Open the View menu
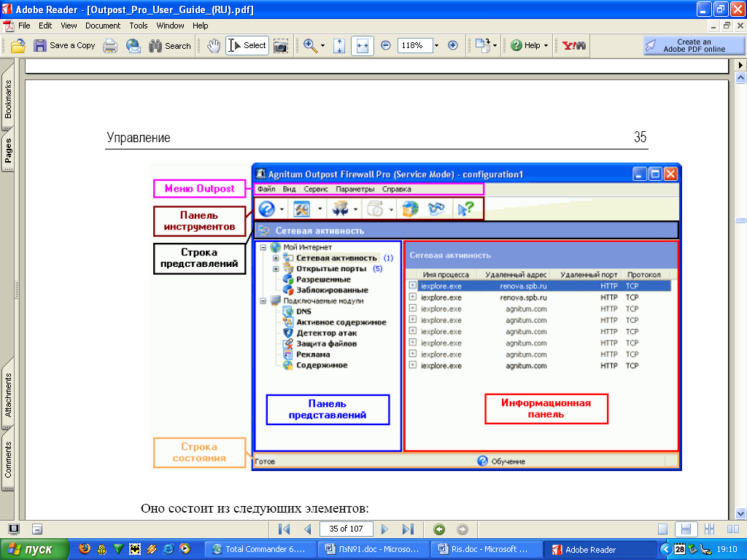The width and height of the screenshot is (747, 560). click(x=69, y=26)
